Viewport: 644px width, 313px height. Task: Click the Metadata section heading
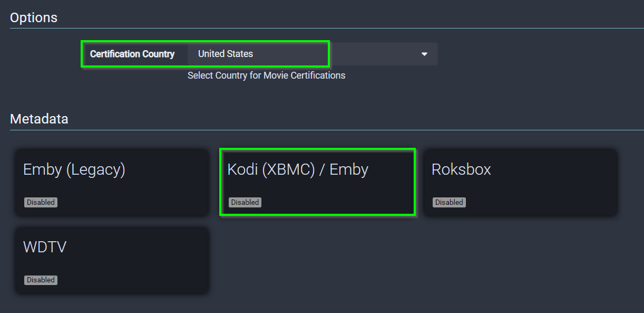39,119
